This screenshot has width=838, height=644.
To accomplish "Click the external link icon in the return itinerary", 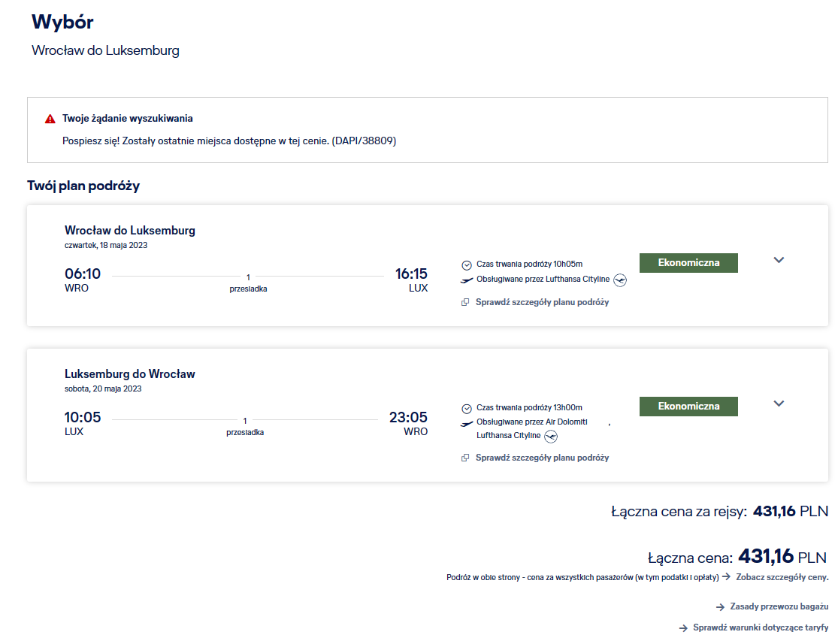I will [x=465, y=458].
